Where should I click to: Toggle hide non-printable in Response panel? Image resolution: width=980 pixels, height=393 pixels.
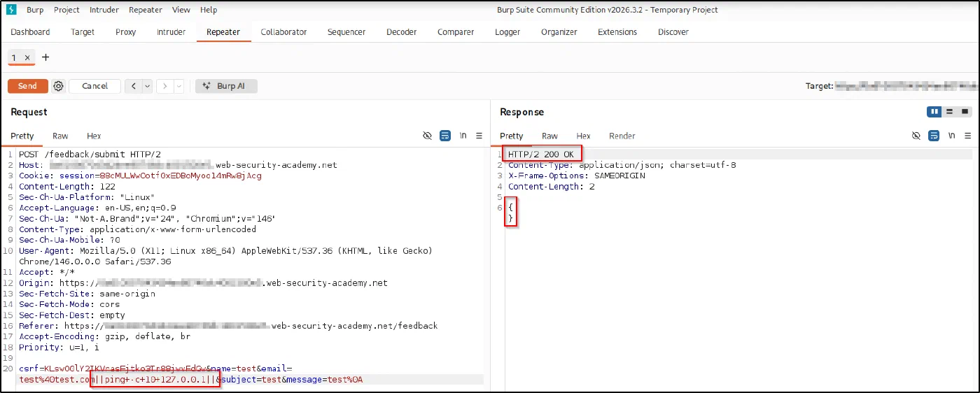point(916,136)
